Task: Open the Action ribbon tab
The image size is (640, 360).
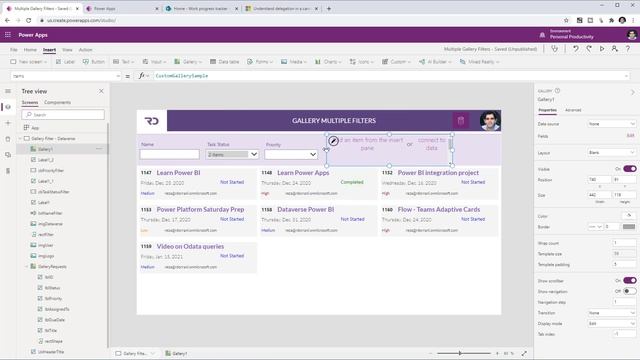Action: click(85, 49)
